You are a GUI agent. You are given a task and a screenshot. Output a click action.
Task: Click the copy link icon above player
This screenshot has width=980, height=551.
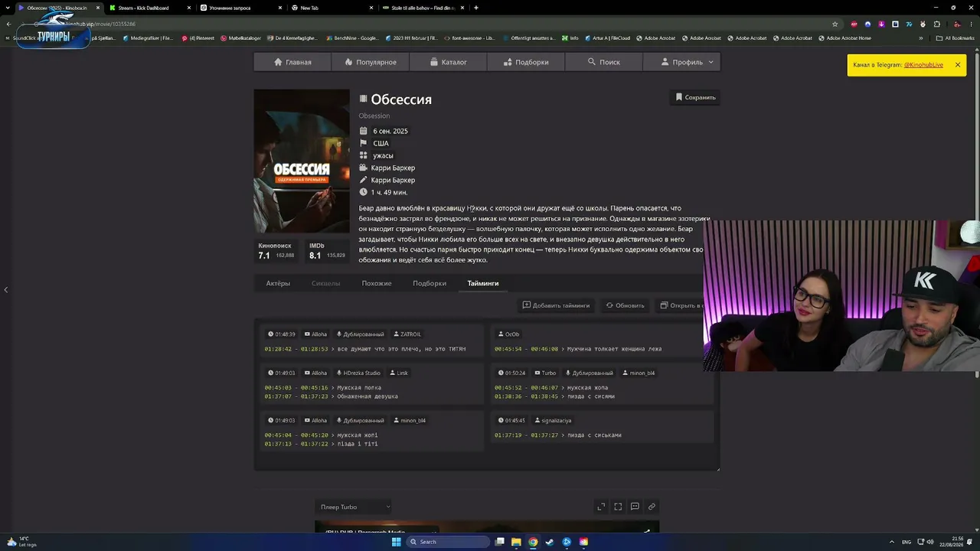coord(652,507)
